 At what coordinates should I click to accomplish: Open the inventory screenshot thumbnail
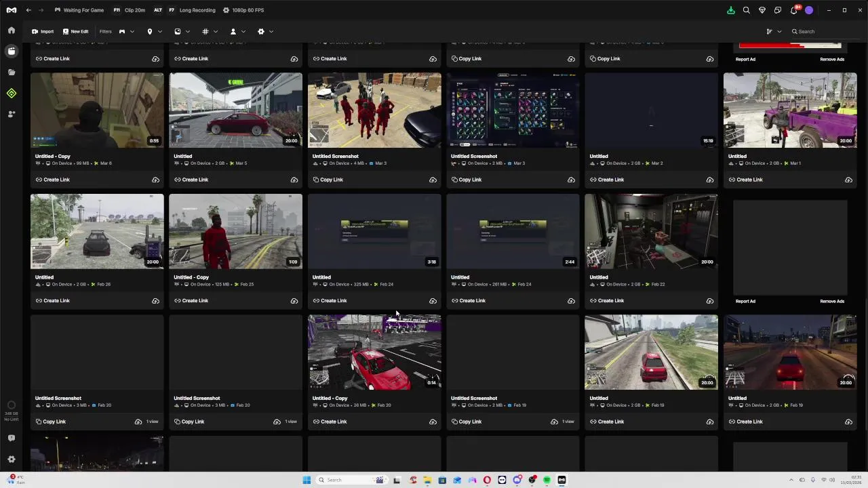(513, 110)
